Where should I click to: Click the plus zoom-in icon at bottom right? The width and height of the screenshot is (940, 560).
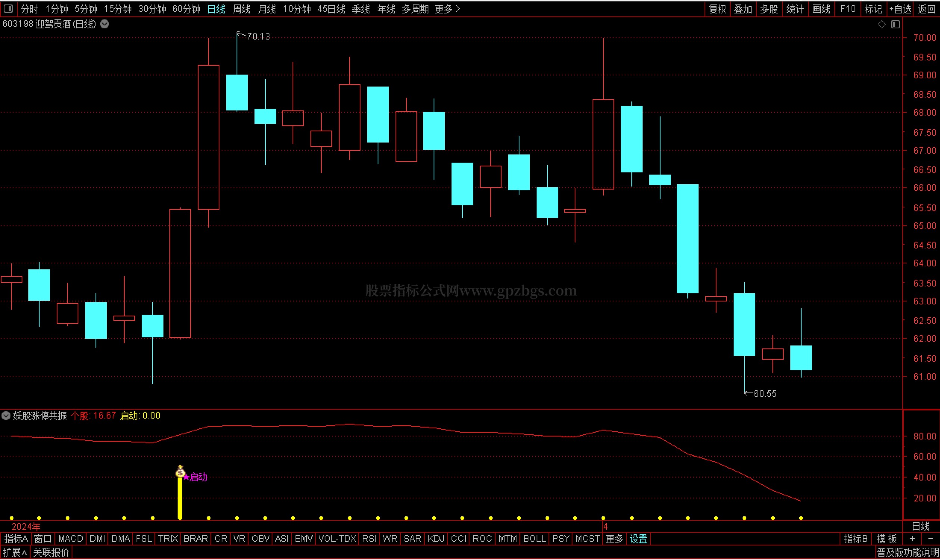point(912,539)
